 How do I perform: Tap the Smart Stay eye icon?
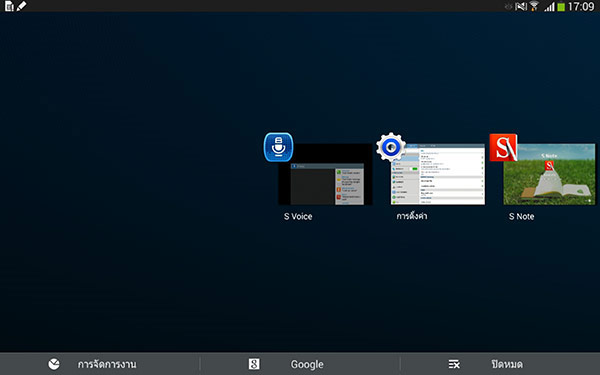(509, 7)
